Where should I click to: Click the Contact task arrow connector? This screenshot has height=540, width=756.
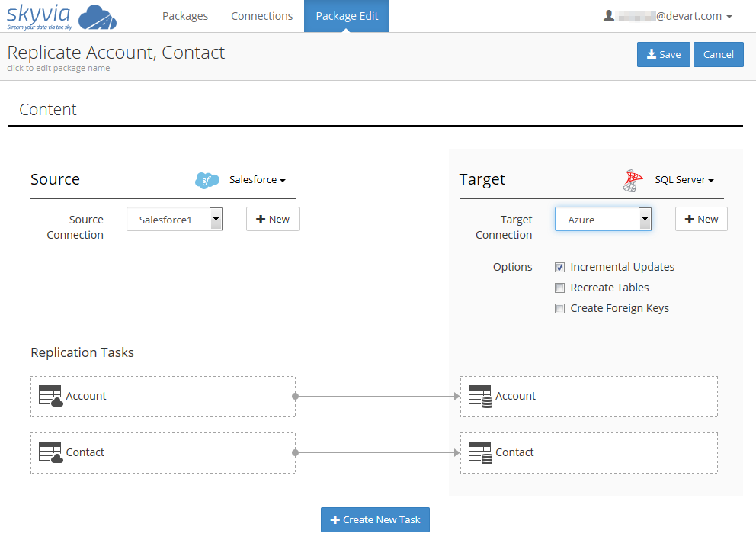click(376, 452)
